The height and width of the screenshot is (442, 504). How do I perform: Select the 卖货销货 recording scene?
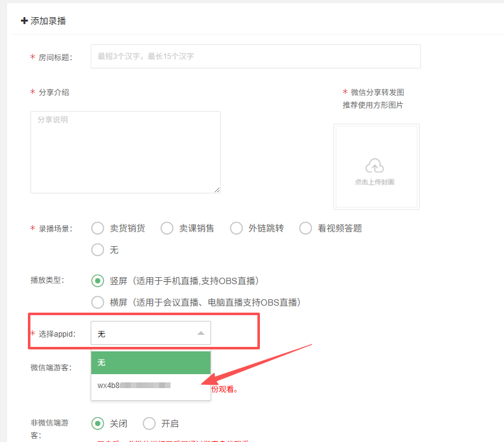click(98, 228)
